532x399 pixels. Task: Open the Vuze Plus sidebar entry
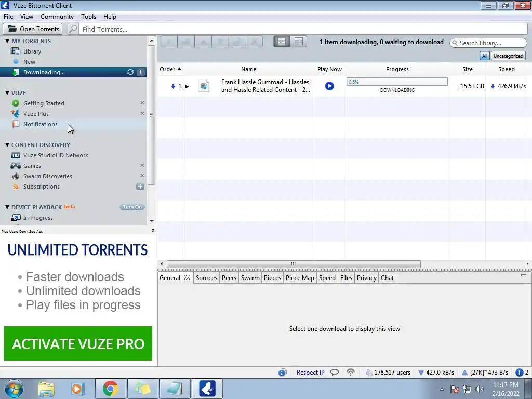tap(36, 114)
